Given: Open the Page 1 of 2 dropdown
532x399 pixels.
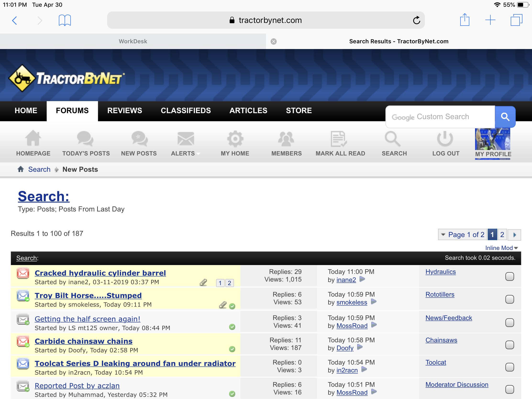Looking at the screenshot, I should click(x=463, y=235).
